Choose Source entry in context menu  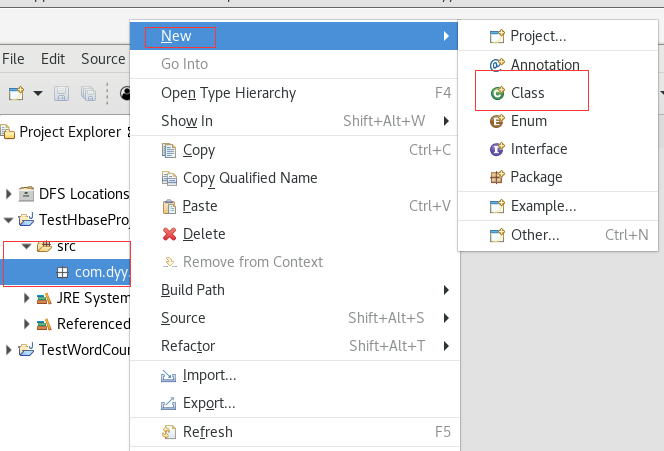(x=294, y=318)
